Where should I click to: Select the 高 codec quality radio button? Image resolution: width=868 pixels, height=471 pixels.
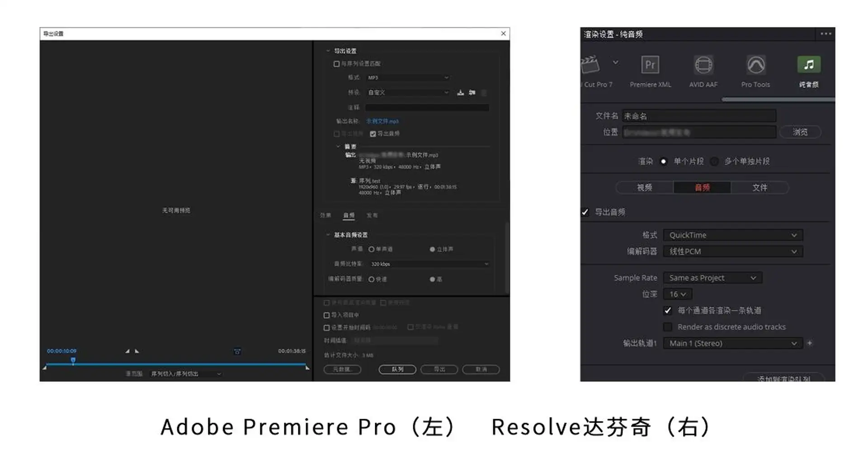click(432, 280)
